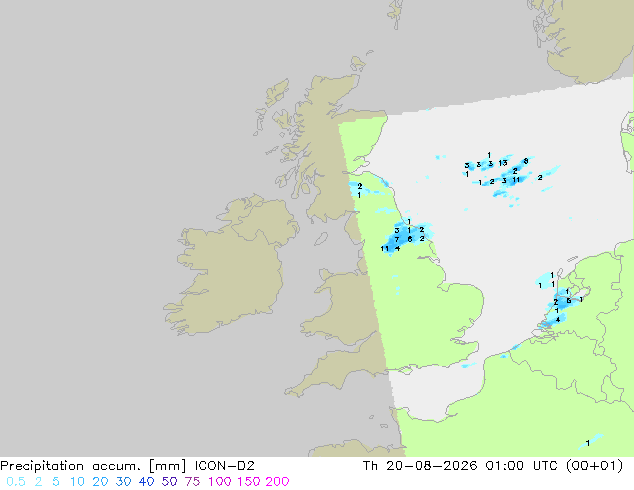The width and height of the screenshot is (634, 490).
Task: Select the "01:00 UTC" time label
Action: (x=524, y=466)
